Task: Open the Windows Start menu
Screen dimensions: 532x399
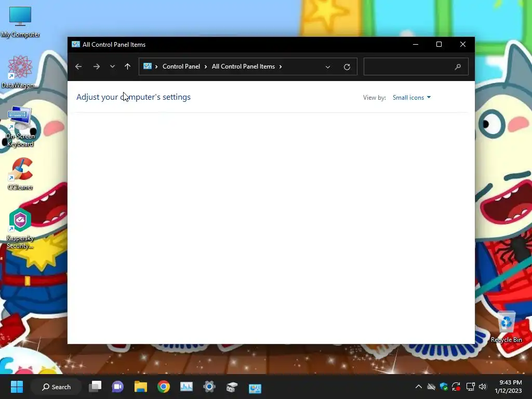Action: point(17,387)
